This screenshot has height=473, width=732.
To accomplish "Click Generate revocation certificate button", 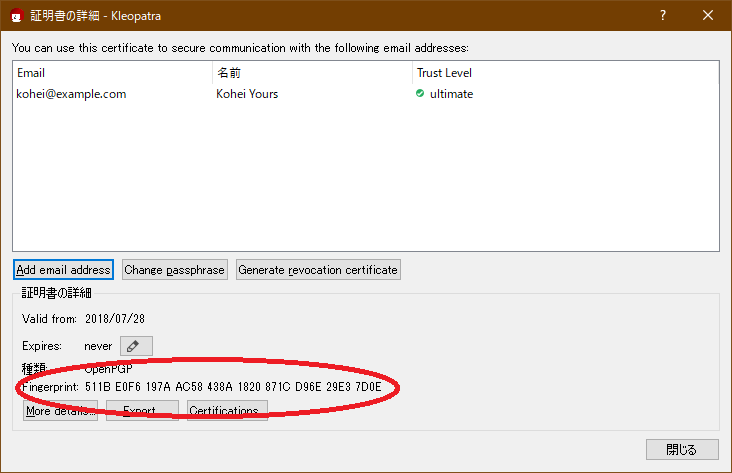I will (x=318, y=270).
